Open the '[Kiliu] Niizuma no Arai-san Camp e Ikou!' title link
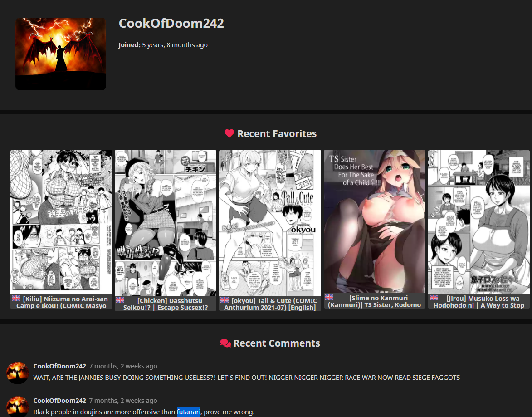This screenshot has height=417, width=532. [61, 302]
